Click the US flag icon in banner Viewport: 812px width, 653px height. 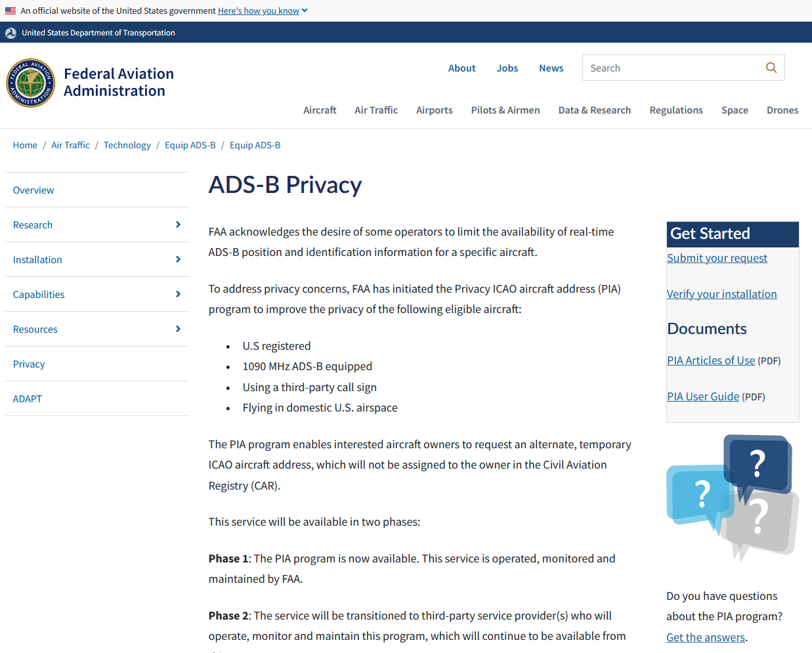click(x=11, y=11)
